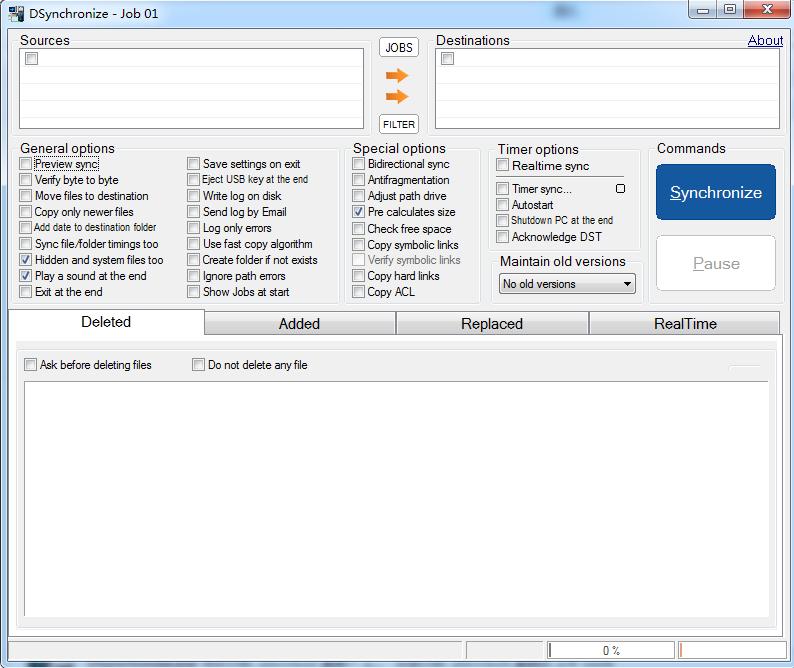Toggle Bidirectional sync option
Viewport: 794px width, 668px height.
(359, 164)
